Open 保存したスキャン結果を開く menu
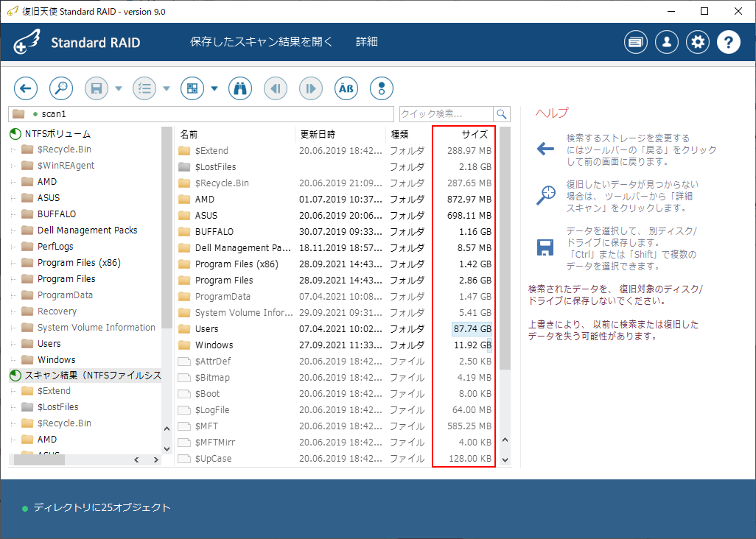756x539 pixels. [262, 42]
